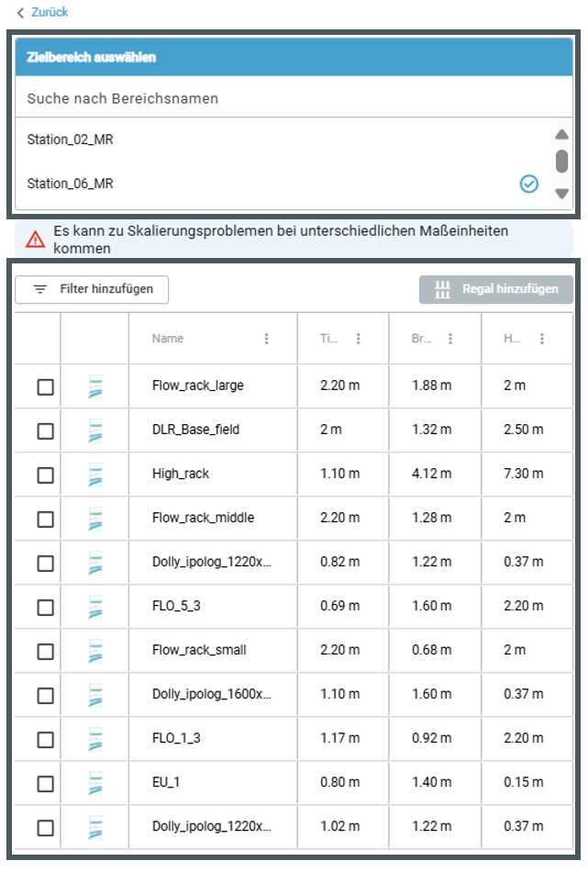
Task: Click the blue checkmark icon beside Station_06_MR
Action: (x=528, y=184)
